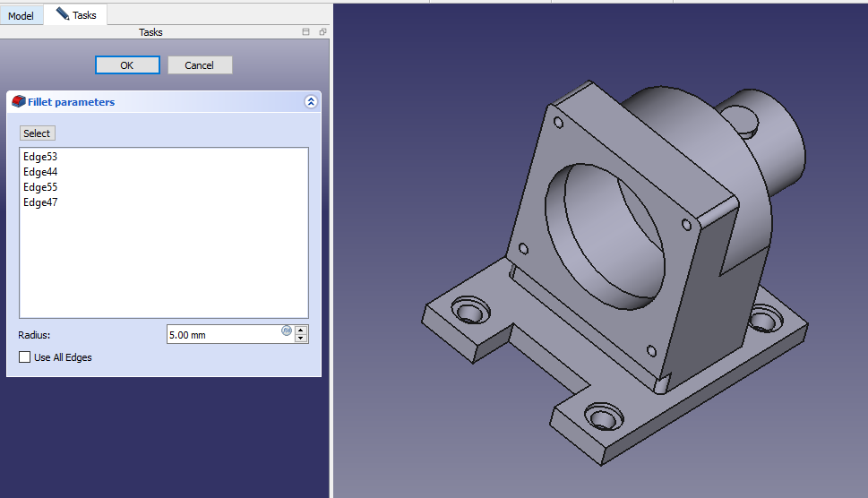The height and width of the screenshot is (498, 868).
Task: Click the Fillet parameters red cube icon
Action: (x=18, y=102)
